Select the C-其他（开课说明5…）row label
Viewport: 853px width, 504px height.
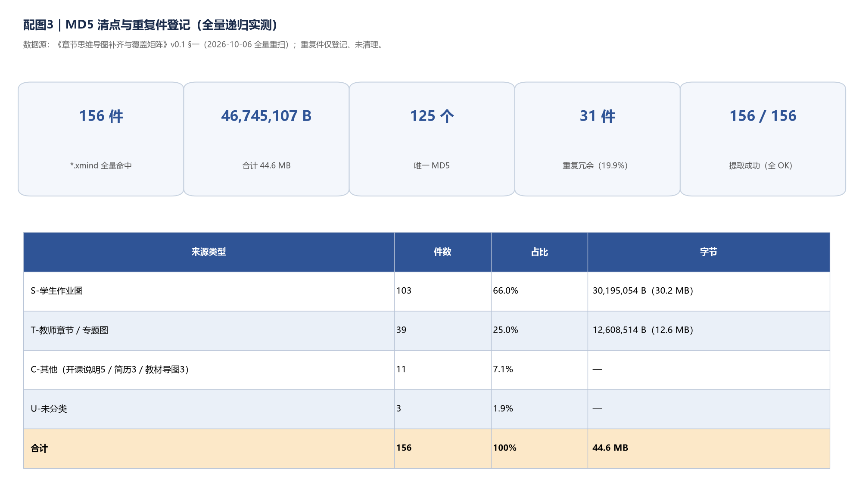110,370
